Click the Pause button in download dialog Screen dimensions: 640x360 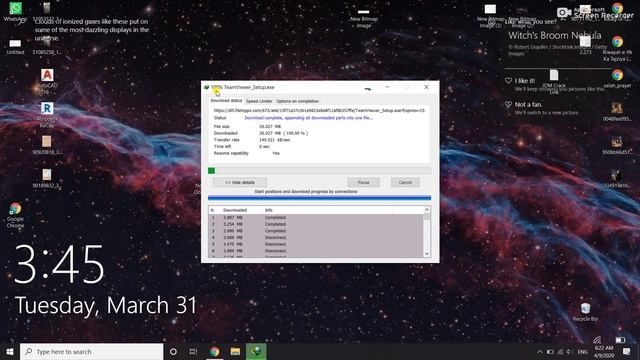click(x=363, y=182)
